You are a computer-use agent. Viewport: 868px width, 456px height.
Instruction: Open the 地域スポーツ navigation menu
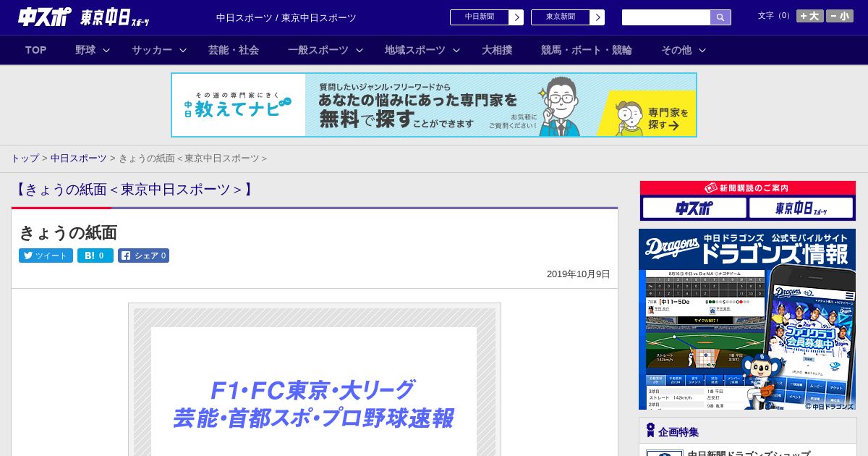point(415,50)
